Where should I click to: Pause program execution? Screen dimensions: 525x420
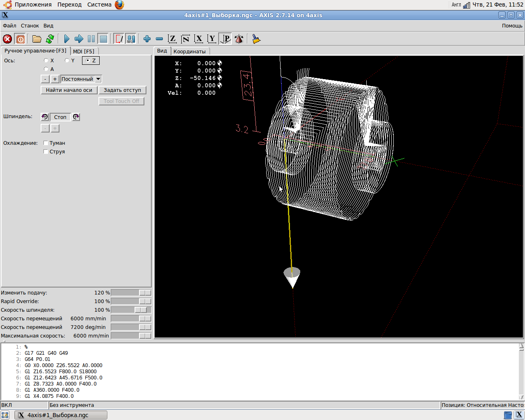coord(91,39)
